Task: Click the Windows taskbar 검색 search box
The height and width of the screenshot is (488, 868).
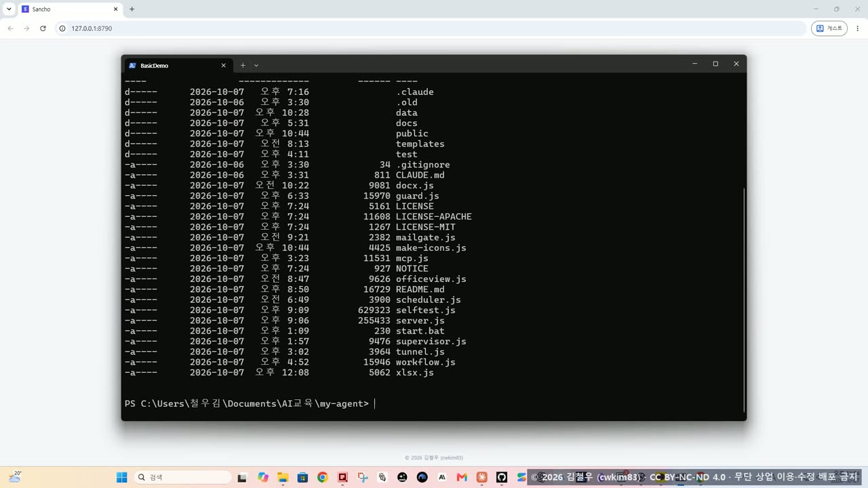Action: [183, 477]
